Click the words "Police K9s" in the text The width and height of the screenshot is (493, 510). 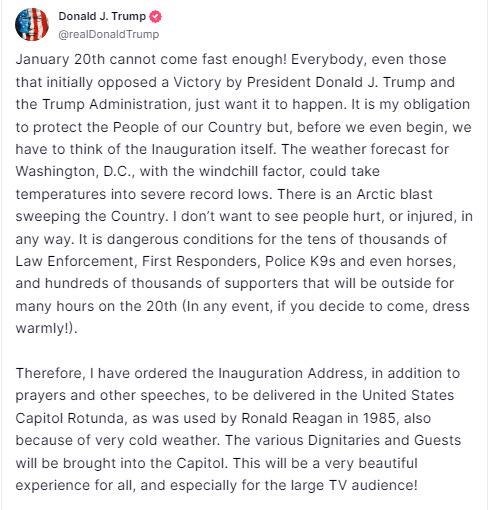(x=300, y=261)
